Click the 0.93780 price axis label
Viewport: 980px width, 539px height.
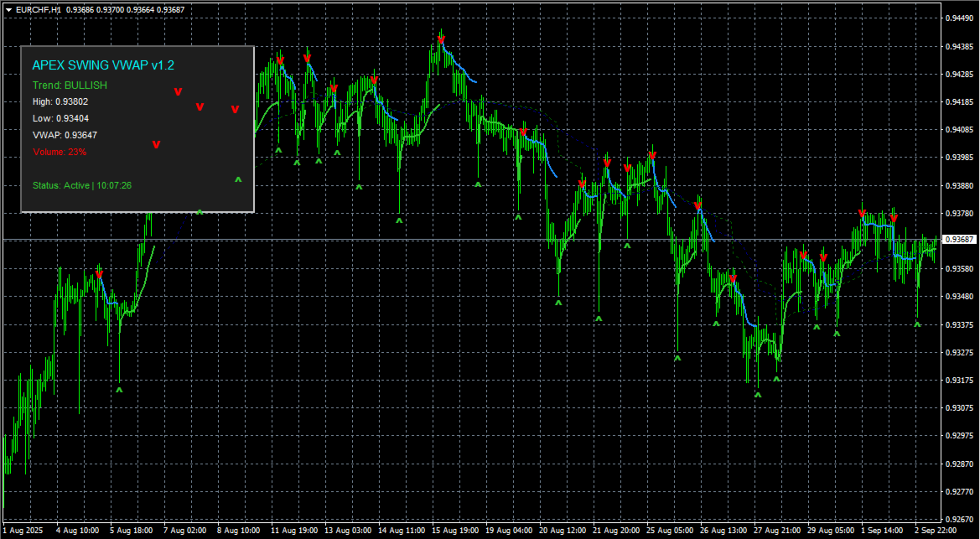961,213
